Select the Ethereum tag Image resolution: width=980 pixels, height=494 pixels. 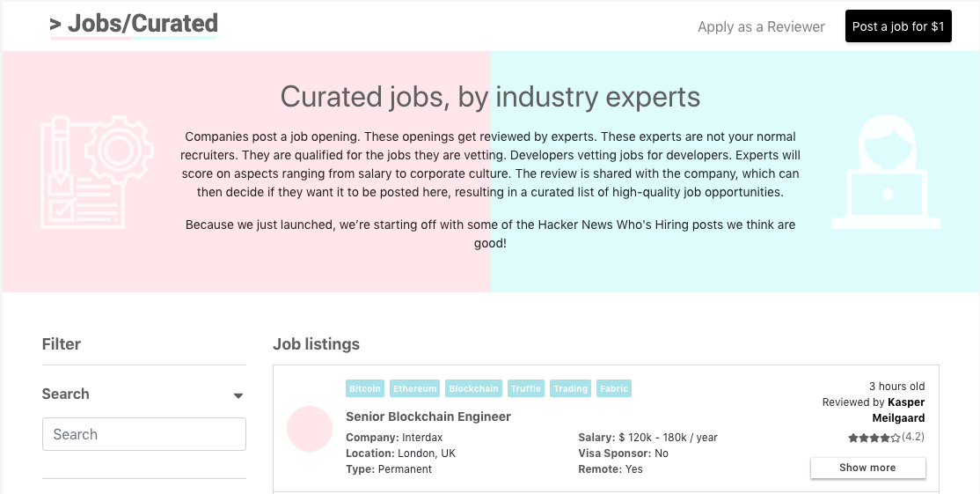(414, 388)
